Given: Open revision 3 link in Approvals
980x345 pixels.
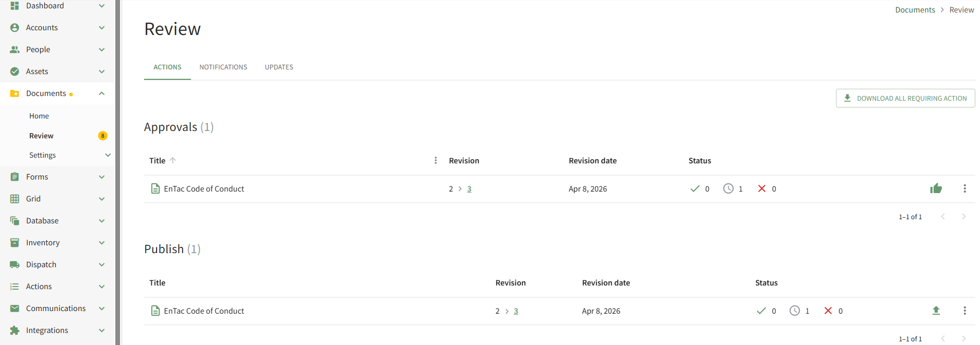Looking at the screenshot, I should click(x=469, y=189).
